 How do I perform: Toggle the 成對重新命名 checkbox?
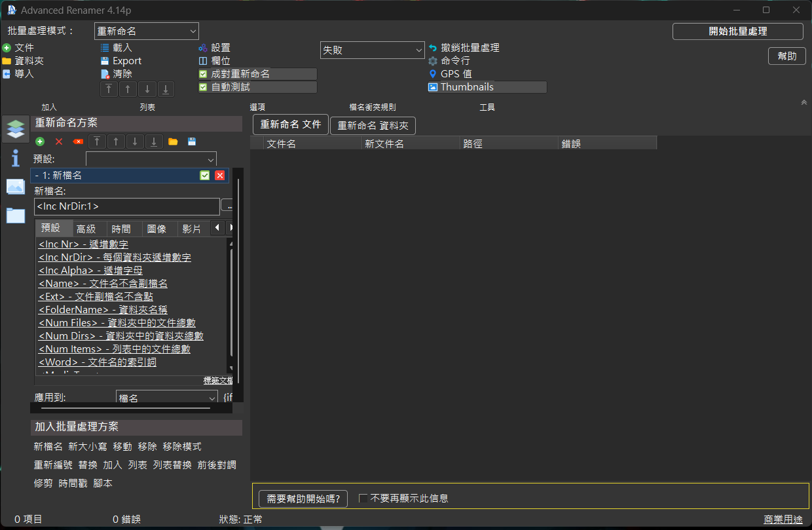click(x=257, y=74)
